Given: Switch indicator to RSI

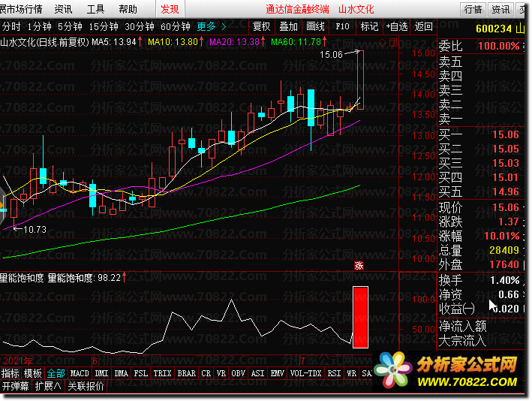Looking at the screenshot, I should coord(334,373).
